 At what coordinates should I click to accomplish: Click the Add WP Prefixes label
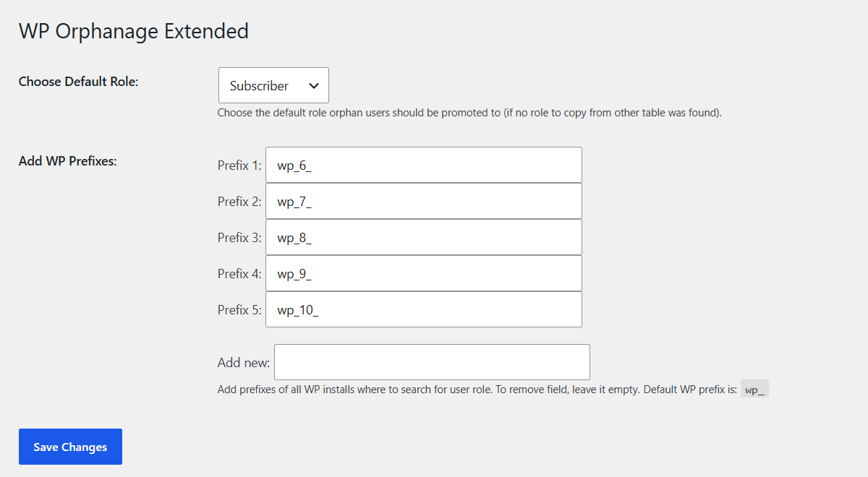coord(68,160)
